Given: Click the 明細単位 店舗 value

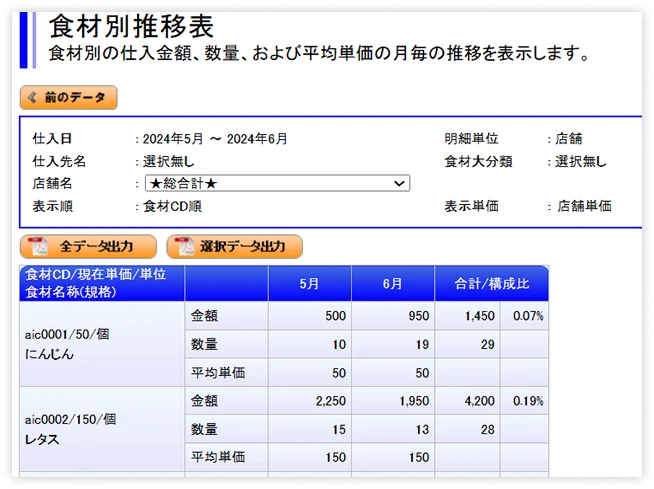Looking at the screenshot, I should [x=568, y=139].
